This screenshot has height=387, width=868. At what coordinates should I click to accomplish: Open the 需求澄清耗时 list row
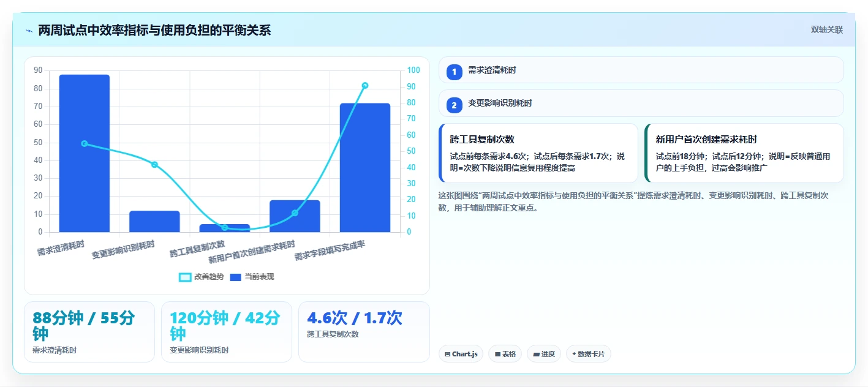[641, 70]
